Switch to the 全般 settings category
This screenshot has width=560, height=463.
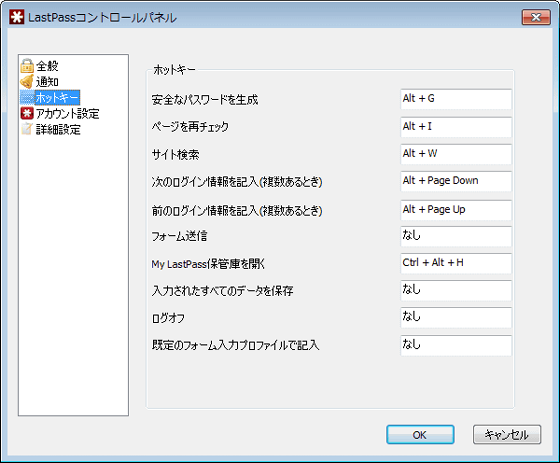click(47, 66)
